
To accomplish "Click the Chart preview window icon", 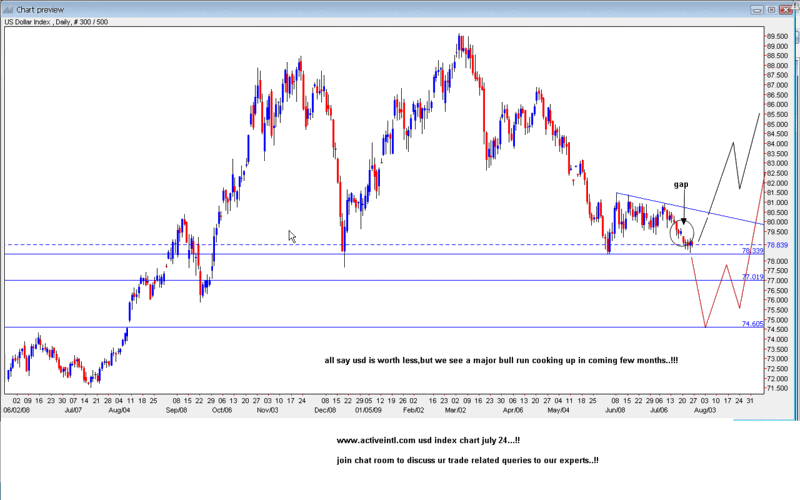I will click(9, 8).
